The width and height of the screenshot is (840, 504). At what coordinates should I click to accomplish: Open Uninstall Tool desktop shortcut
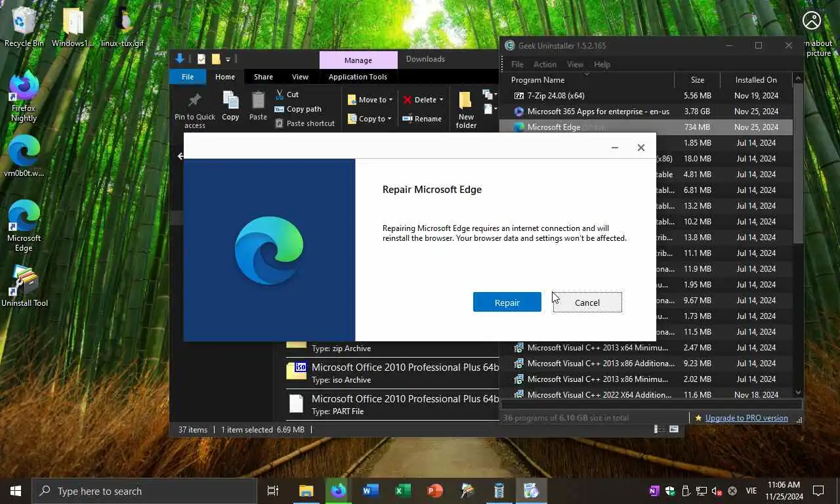tap(24, 287)
